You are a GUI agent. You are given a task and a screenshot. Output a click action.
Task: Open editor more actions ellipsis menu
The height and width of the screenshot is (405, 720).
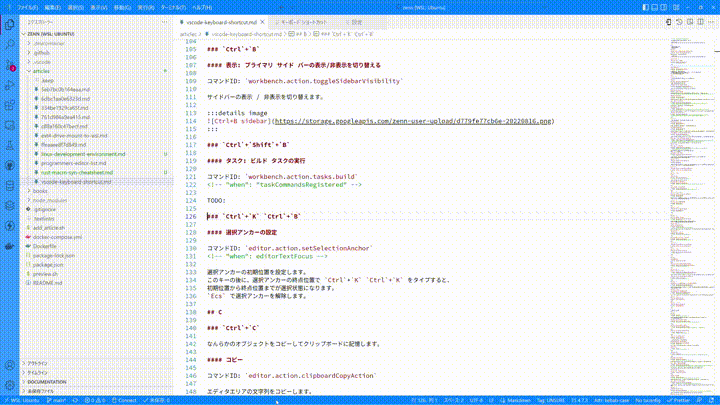(711, 22)
